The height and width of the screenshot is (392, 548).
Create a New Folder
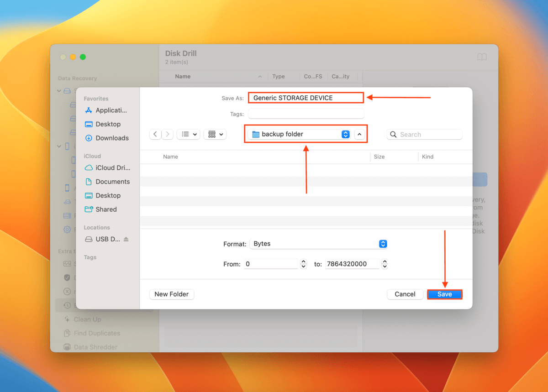172,294
